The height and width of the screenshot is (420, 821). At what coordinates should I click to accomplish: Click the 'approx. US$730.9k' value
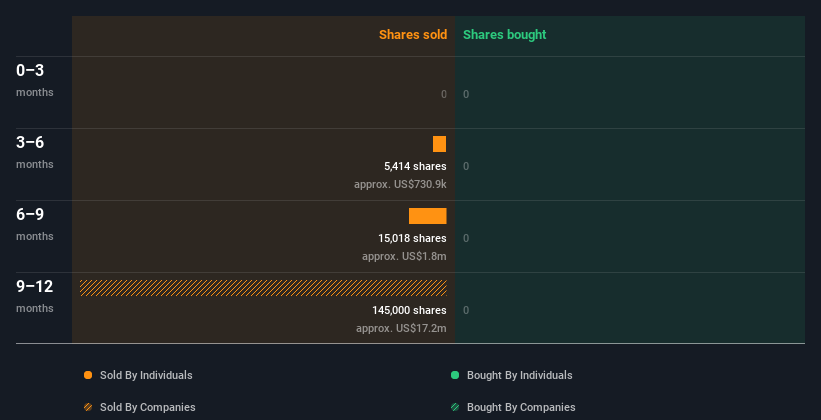[400, 184]
